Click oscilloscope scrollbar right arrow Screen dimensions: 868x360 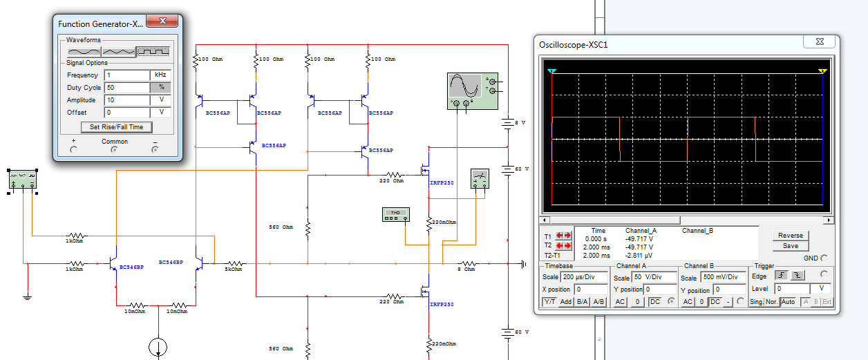click(x=829, y=220)
